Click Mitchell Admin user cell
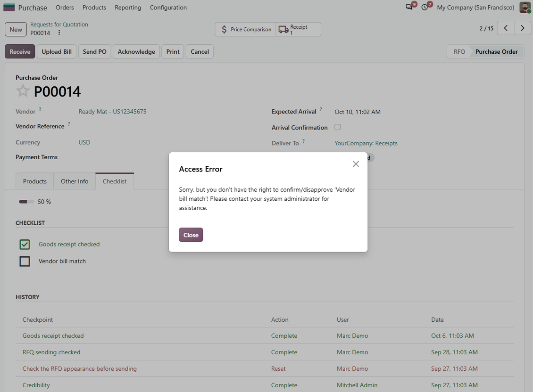The image size is (533, 392). [x=357, y=385]
